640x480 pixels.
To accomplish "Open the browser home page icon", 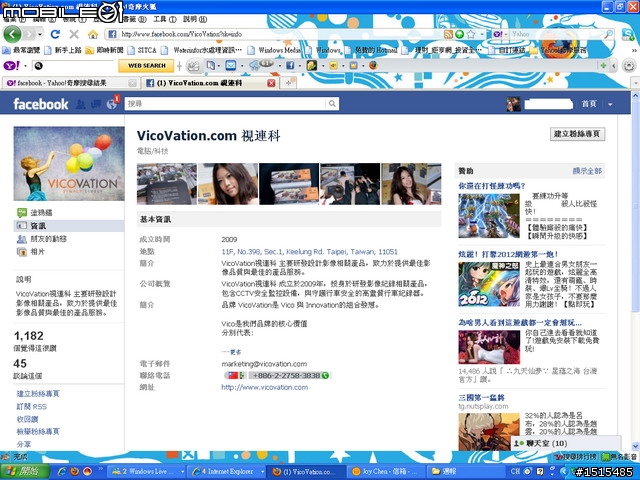I will click(93, 34).
